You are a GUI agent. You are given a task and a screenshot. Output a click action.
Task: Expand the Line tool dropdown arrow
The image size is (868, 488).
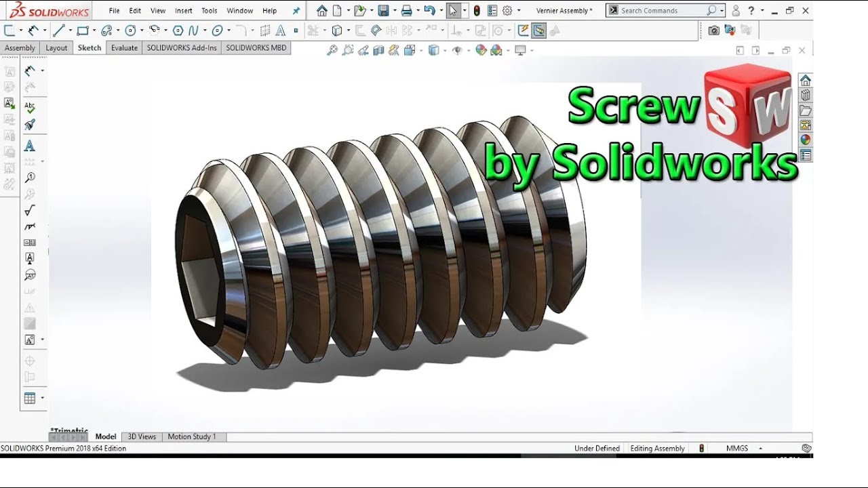[69, 30]
